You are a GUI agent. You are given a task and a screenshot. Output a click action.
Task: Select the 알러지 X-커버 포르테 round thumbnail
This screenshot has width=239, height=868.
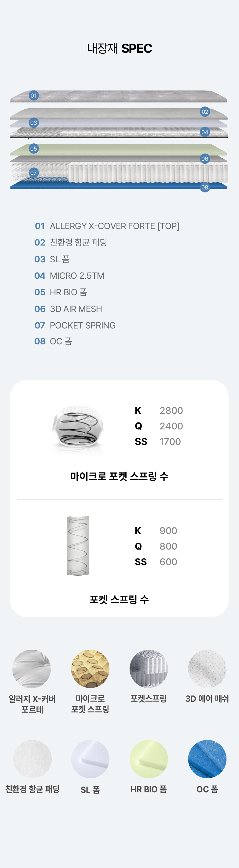[x=32, y=669]
